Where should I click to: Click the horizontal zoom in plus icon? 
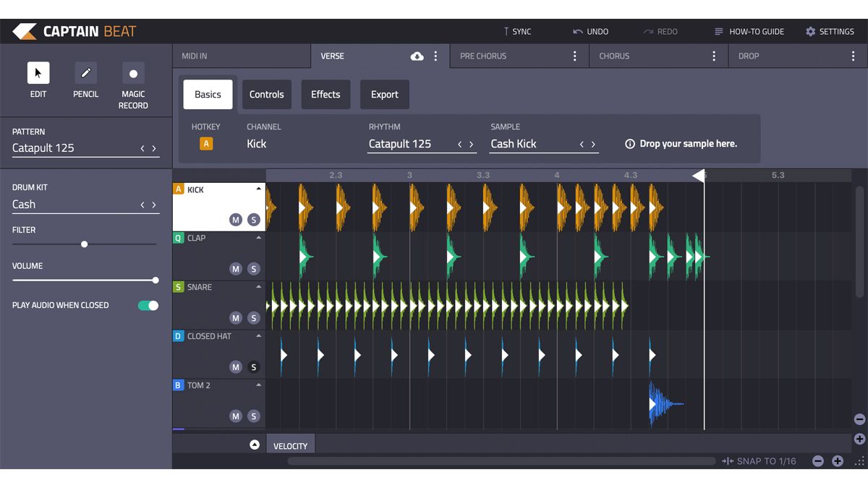838,461
